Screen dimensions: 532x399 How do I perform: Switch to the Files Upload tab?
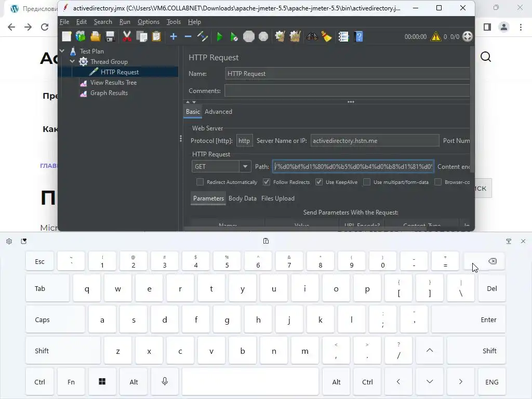[278, 198]
